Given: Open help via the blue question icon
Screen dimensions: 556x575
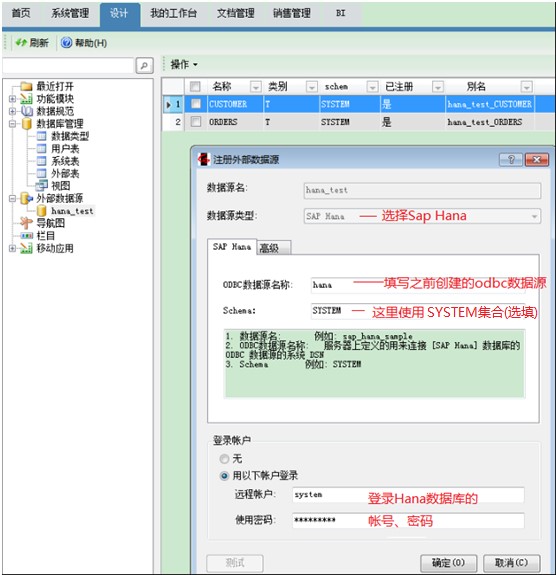Looking at the screenshot, I should [66, 43].
